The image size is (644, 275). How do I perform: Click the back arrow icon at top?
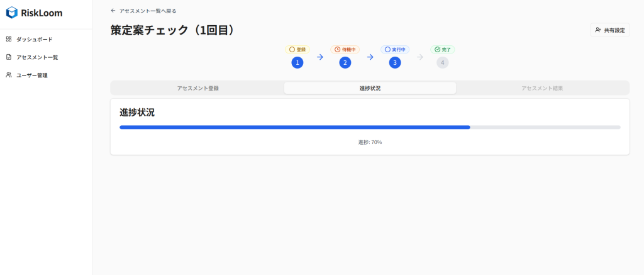[113, 11]
